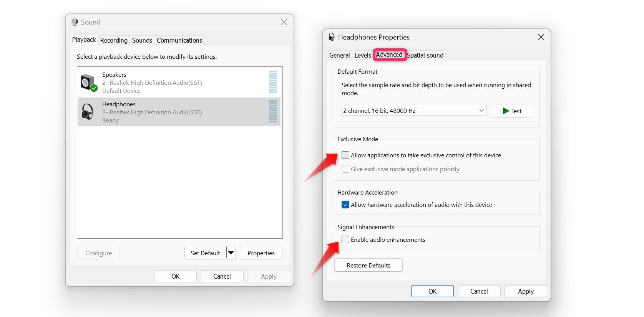The height and width of the screenshot is (317, 644).
Task: Click OK in the Sound window
Action: pyautogui.click(x=175, y=276)
